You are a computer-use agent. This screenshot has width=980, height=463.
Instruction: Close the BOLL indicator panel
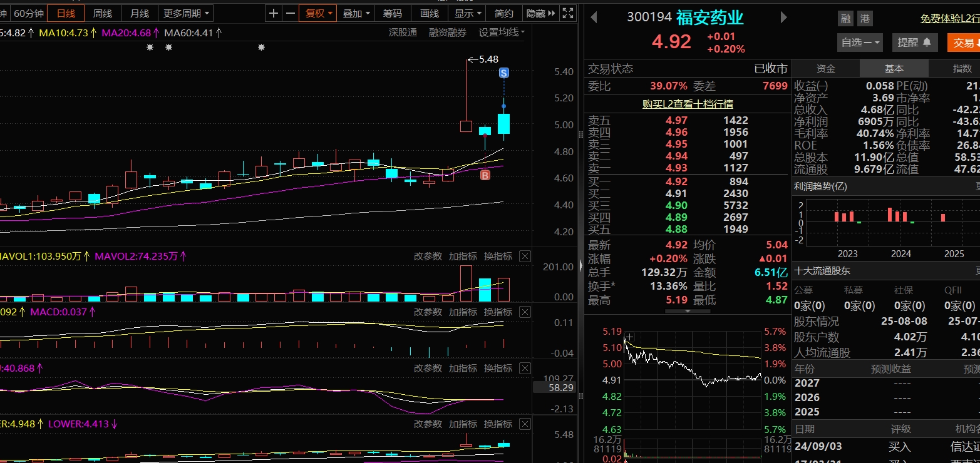(525, 424)
